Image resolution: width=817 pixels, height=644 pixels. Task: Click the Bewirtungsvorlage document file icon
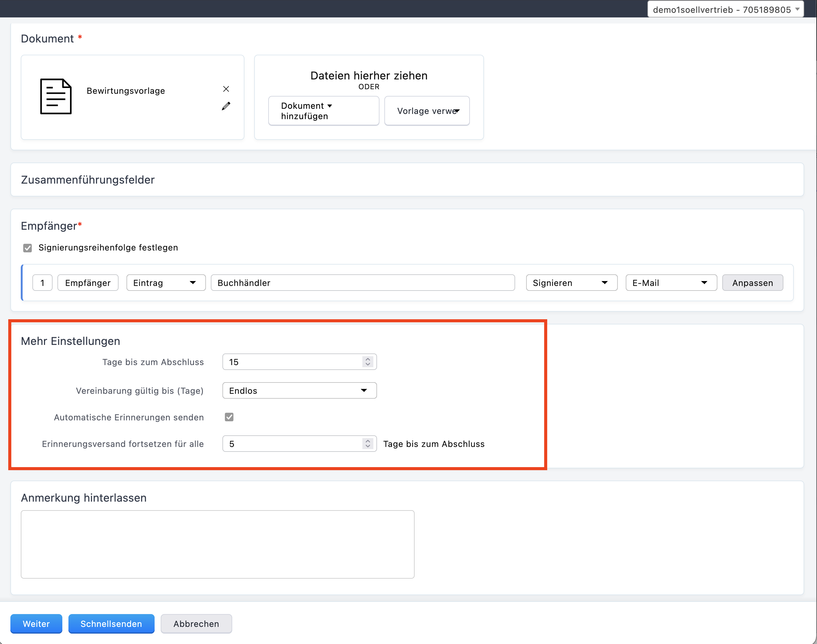click(56, 96)
